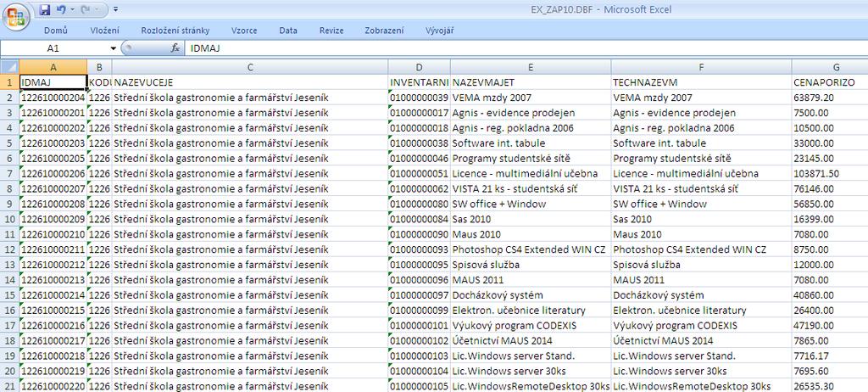Click the INVENTARNI header cell

(419, 82)
